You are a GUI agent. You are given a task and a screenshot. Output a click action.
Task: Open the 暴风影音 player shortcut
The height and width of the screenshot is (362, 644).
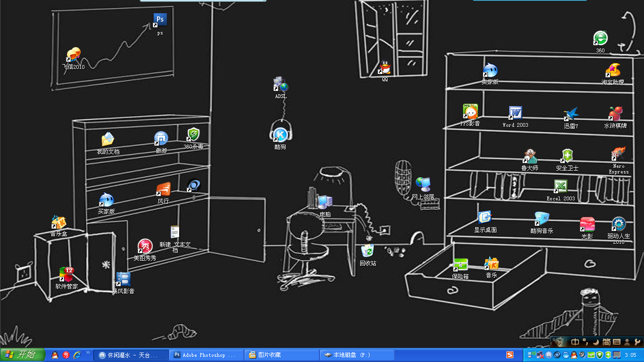point(123,280)
